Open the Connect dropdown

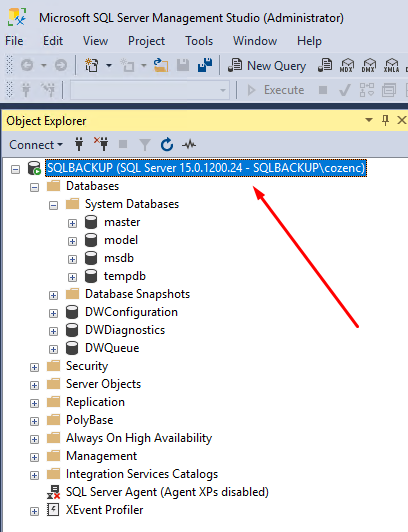click(36, 145)
